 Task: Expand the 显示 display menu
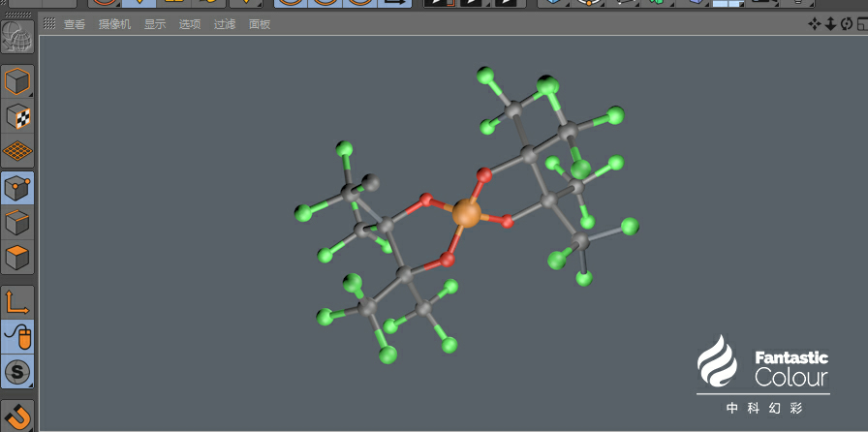(155, 24)
